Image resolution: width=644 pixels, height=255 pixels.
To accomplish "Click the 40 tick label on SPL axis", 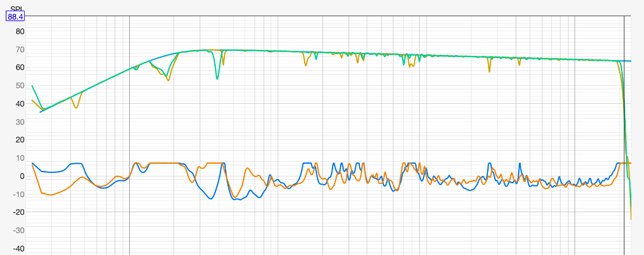I will click(x=20, y=104).
